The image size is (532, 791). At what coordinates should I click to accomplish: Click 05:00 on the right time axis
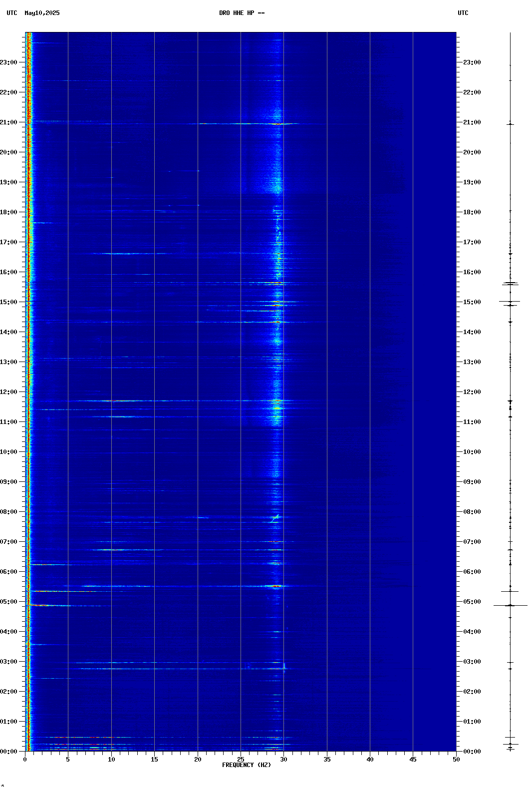coord(472,602)
